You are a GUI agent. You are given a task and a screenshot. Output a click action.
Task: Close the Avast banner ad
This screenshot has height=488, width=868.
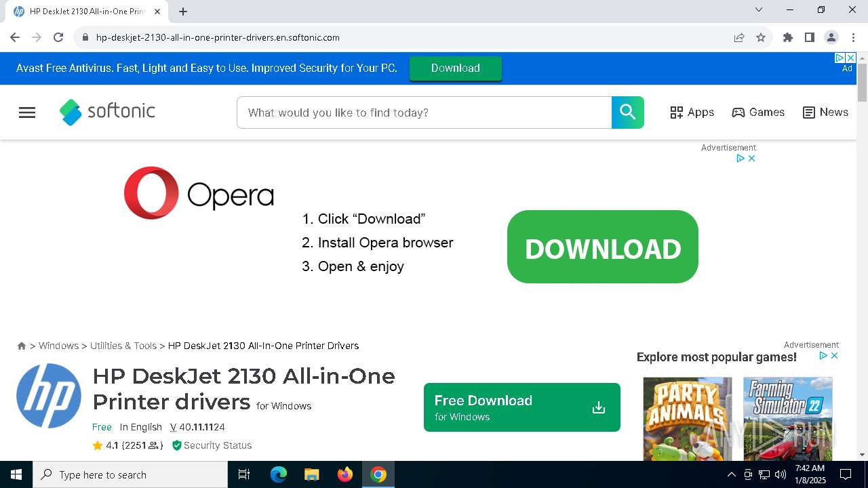click(851, 58)
